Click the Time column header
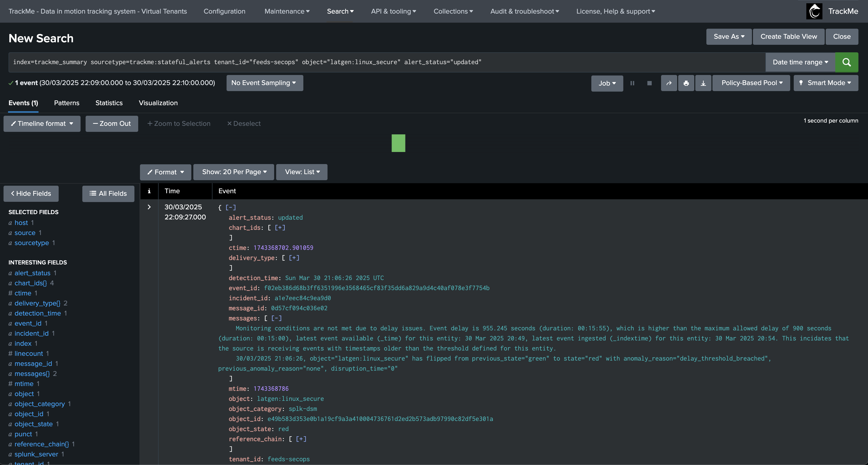868x465 pixels. pyautogui.click(x=172, y=191)
